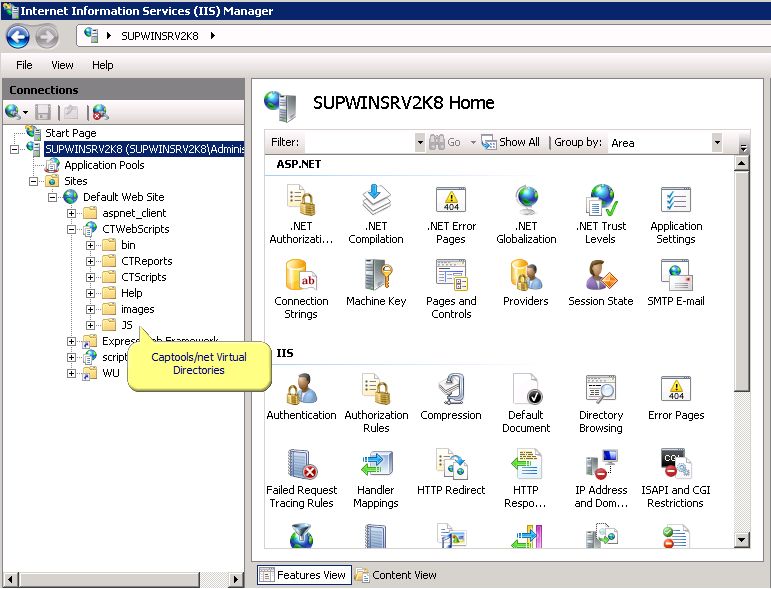Click the Show All button
The width and height of the screenshot is (771, 589).
510,142
